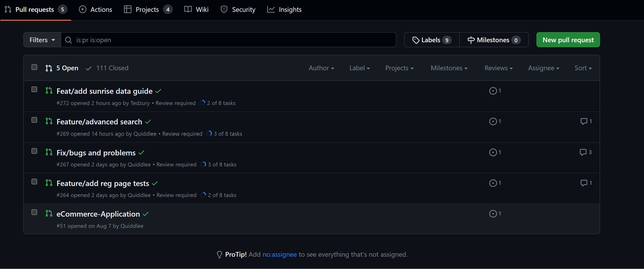Click the New pull request button
This screenshot has height=269, width=644.
(x=568, y=40)
